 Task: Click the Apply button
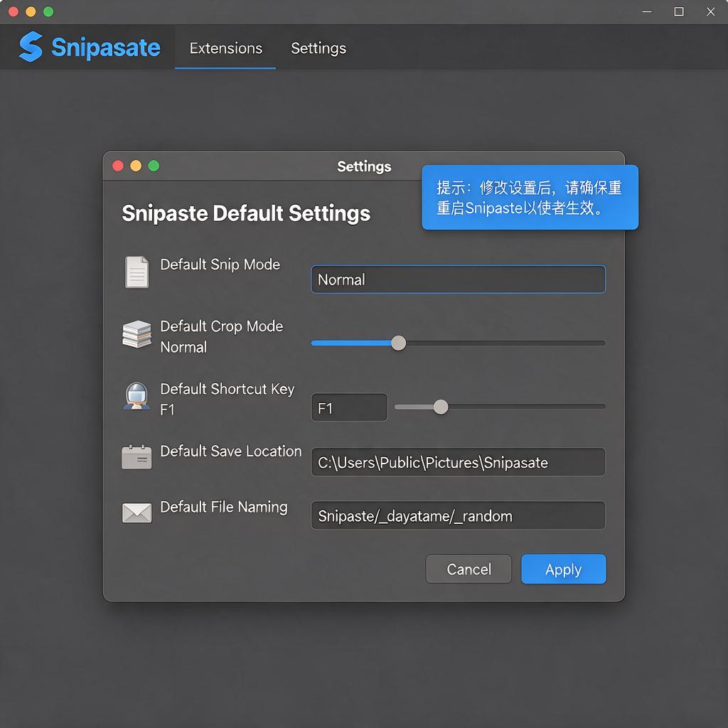564,569
